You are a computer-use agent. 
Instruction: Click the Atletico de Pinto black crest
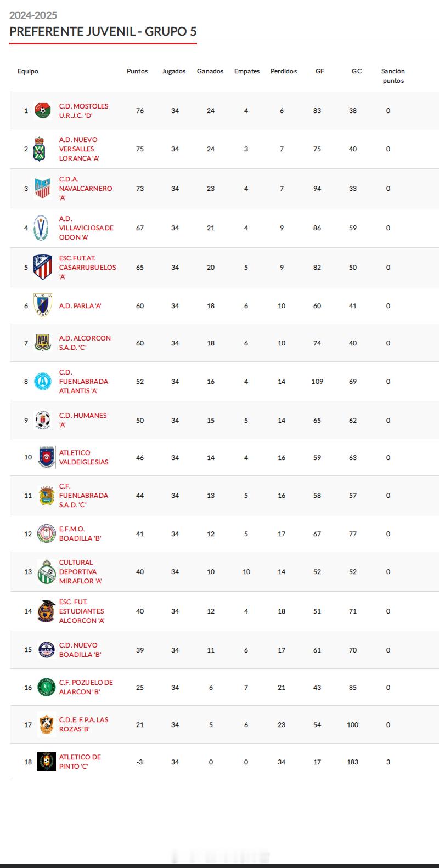(x=47, y=762)
